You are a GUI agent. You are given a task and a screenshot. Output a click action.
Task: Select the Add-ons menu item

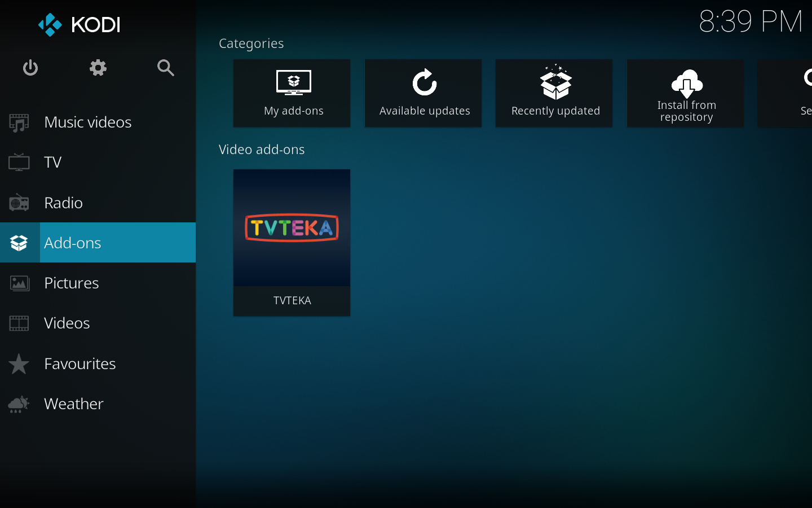point(73,243)
